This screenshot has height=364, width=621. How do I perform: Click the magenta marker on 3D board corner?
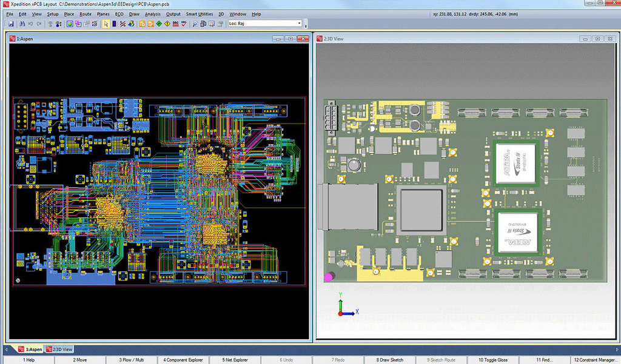[x=328, y=277]
